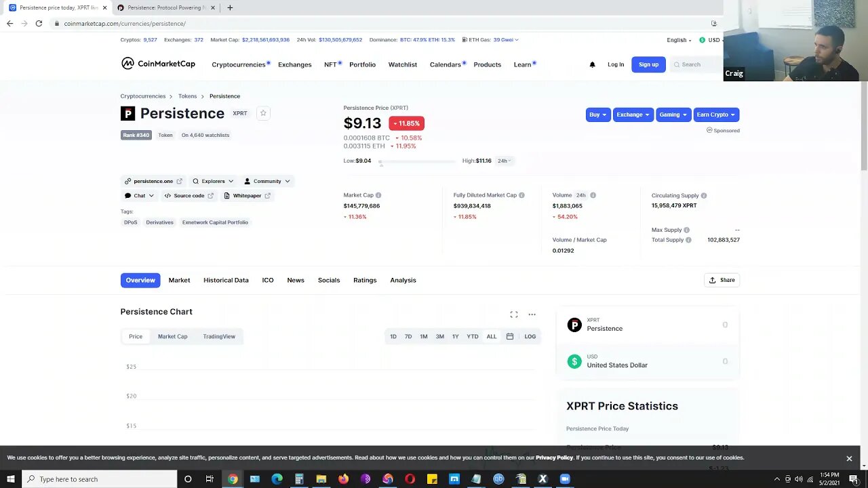Switch to the Historical Data tab
This screenshot has height=488, width=868.
226,280
